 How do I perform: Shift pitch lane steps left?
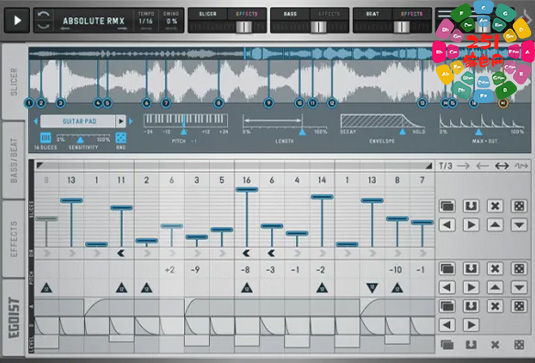coord(447,287)
